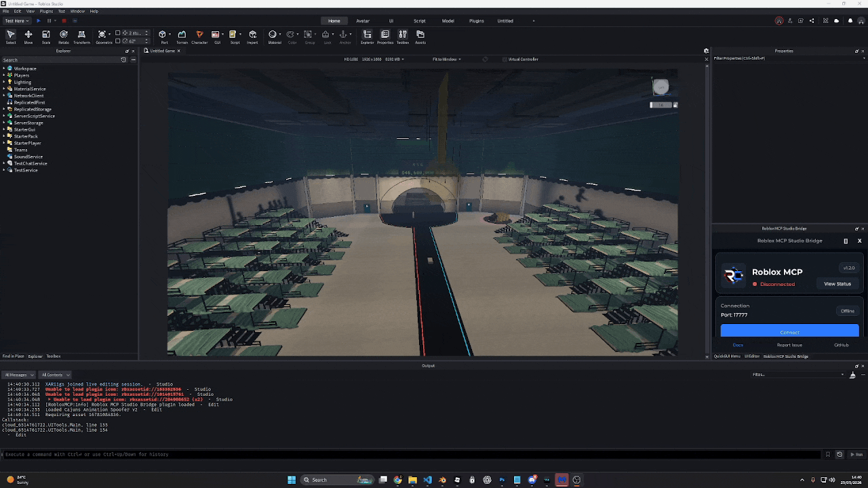The image size is (868, 488).
Task: Open the HD1080 resolution dropdown
Action: tap(374, 59)
